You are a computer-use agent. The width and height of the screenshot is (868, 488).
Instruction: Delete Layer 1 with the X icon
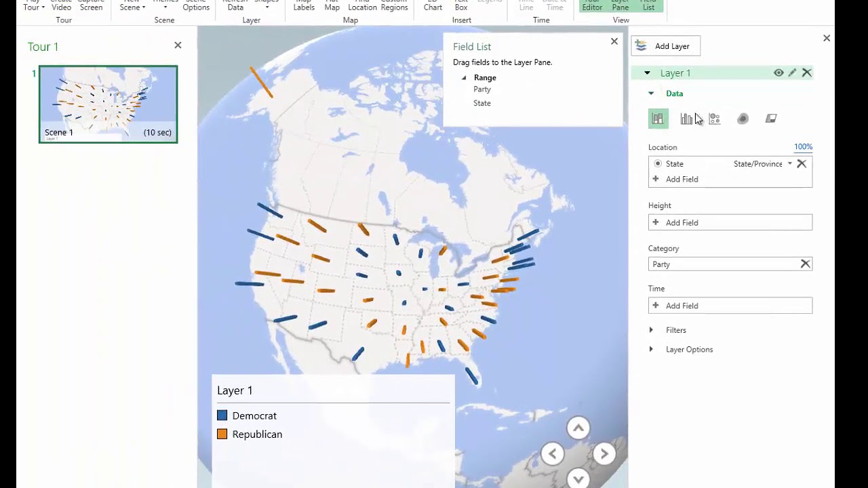click(807, 73)
